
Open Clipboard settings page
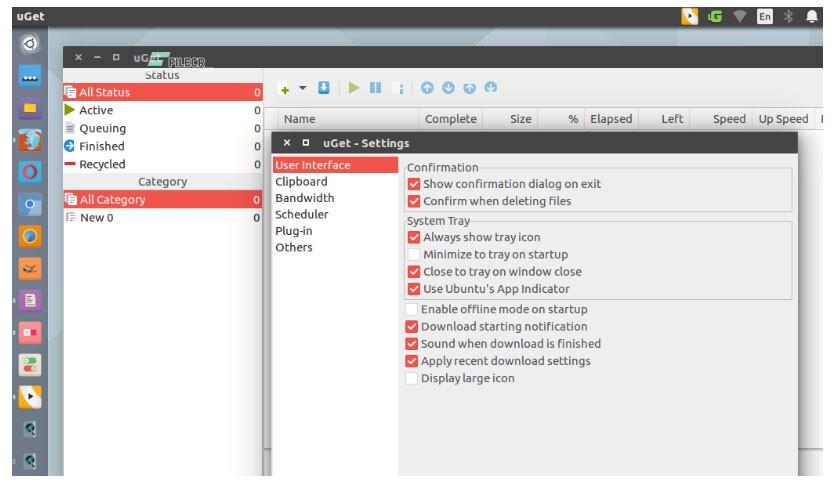coord(335,182)
